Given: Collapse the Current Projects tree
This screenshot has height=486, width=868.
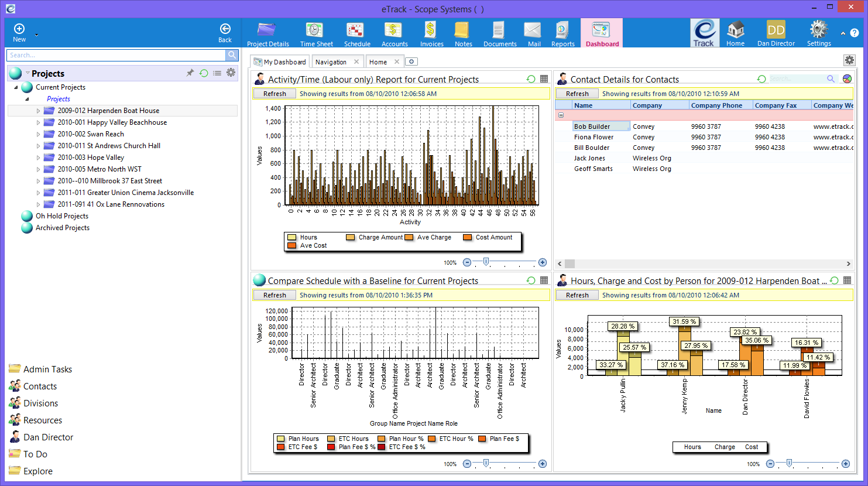Looking at the screenshot, I should pos(16,87).
